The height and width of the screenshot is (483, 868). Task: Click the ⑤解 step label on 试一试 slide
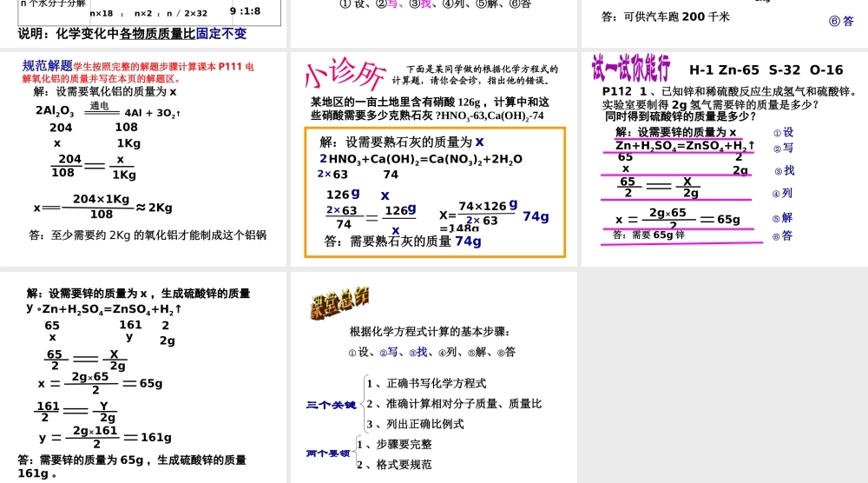point(782,218)
